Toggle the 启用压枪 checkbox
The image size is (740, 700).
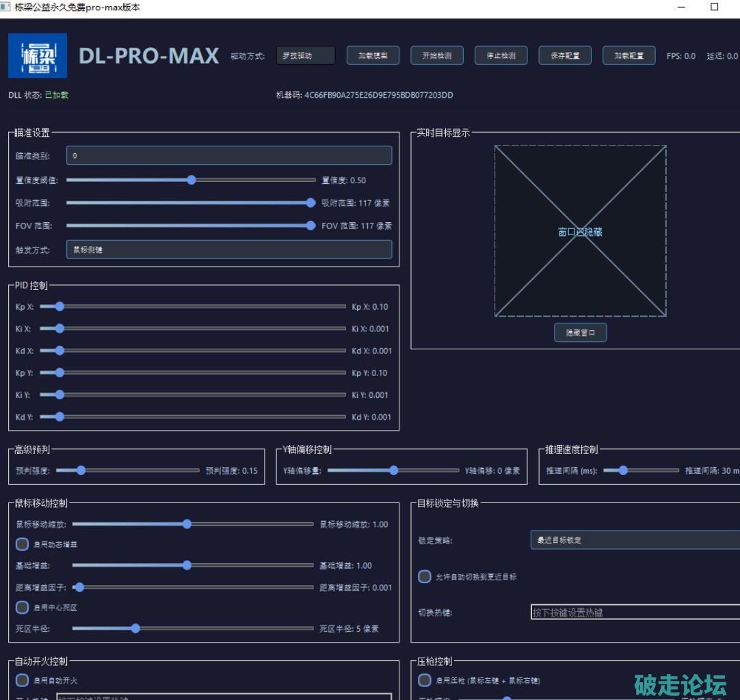coord(425,680)
